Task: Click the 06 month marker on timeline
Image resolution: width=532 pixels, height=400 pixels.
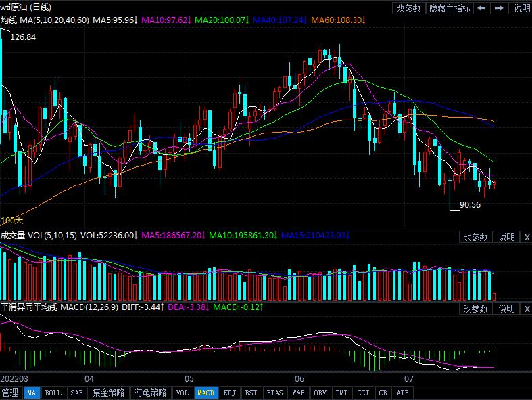Action: (x=299, y=378)
